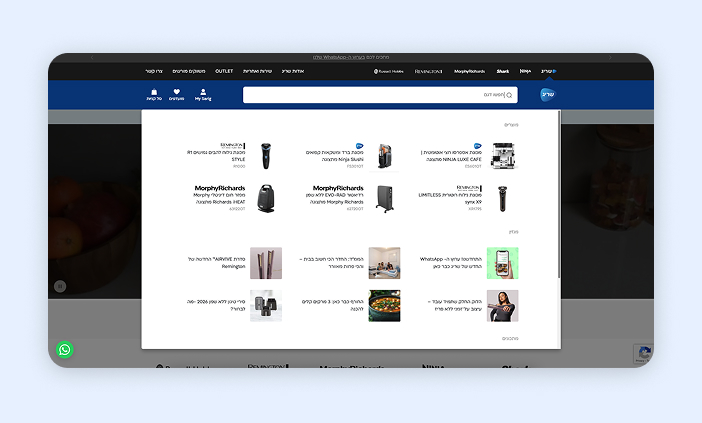Viewport: 702px width, 423px height.
Task: Select the Shark brand logo in top bar
Action: click(503, 72)
